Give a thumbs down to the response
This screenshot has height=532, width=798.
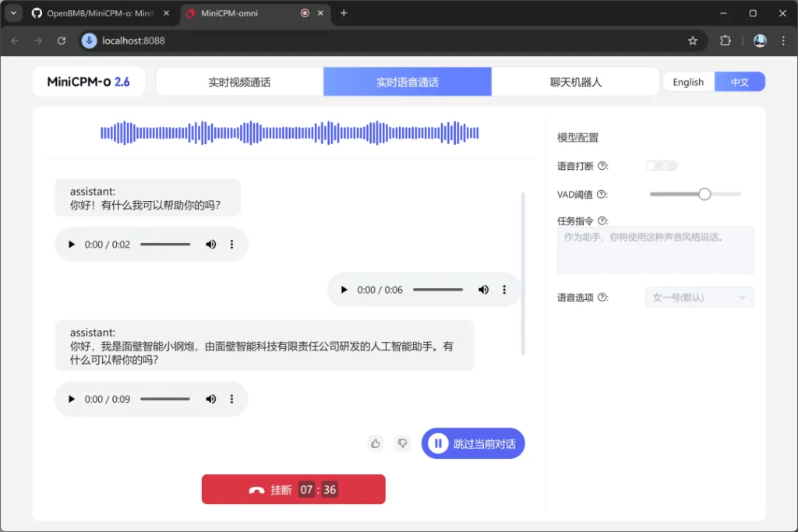tap(403, 443)
